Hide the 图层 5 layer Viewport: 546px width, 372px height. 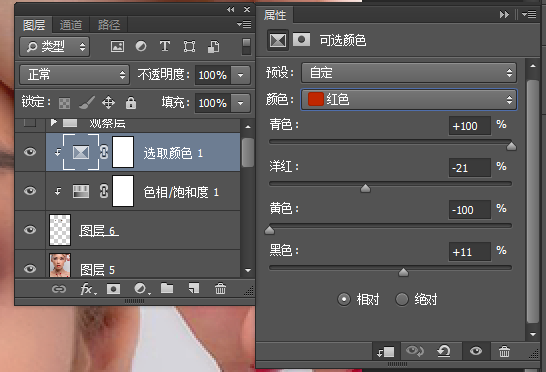(30, 269)
